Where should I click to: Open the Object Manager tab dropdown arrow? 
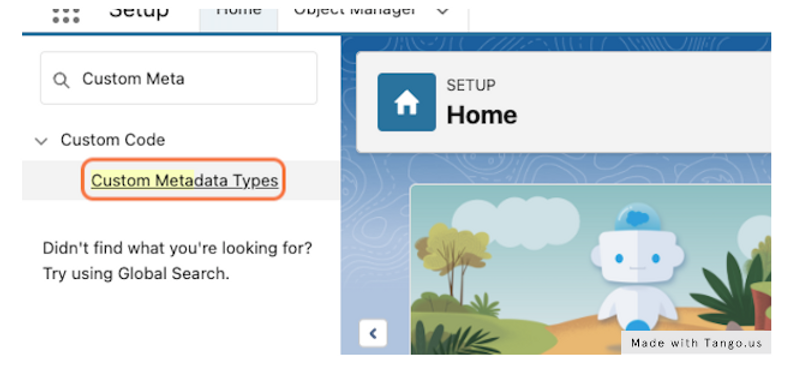tap(442, 11)
